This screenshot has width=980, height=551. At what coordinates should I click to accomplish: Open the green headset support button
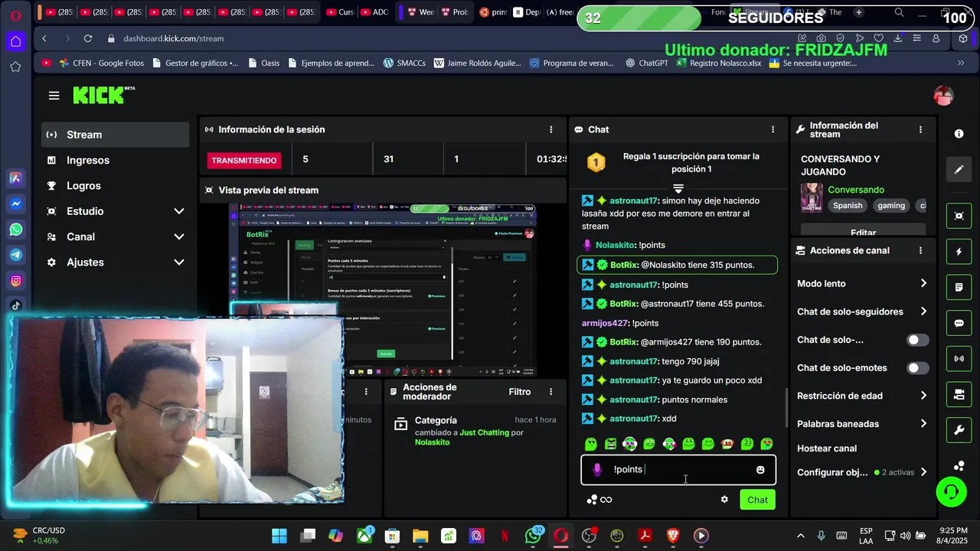[952, 491]
